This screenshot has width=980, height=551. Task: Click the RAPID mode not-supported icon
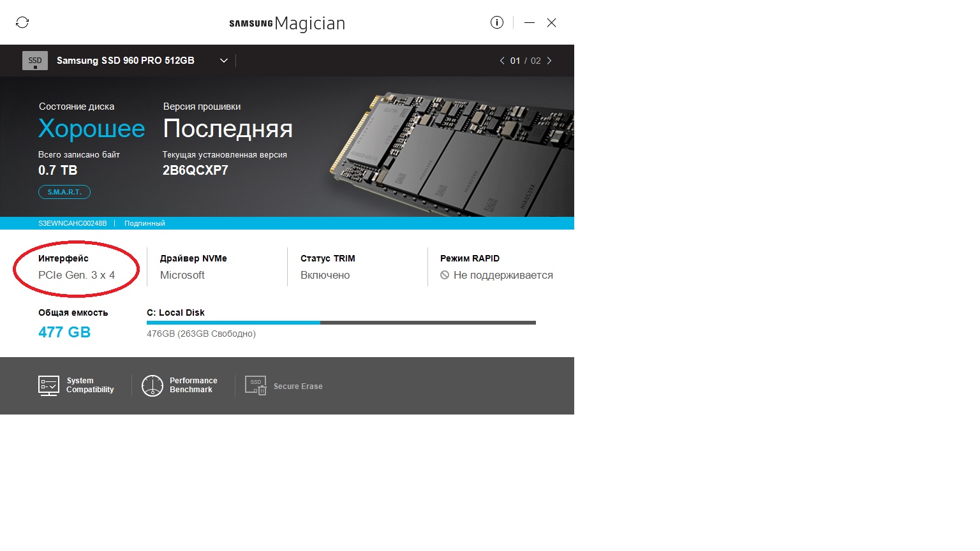click(445, 275)
